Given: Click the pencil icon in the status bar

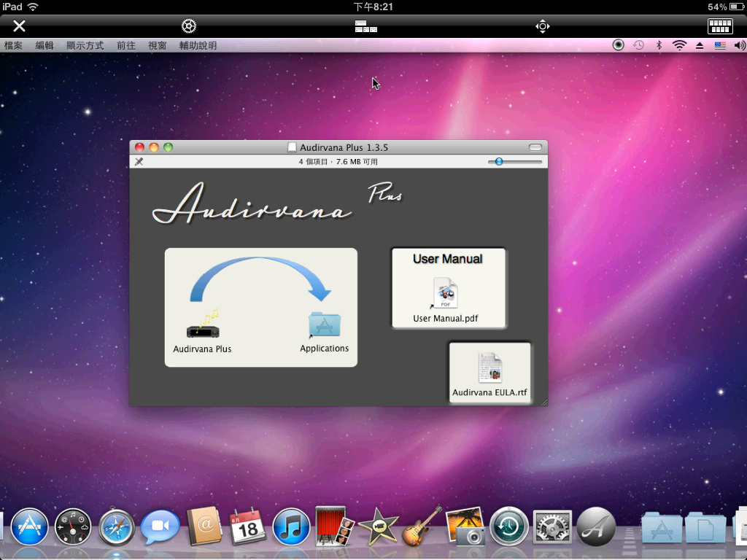Looking at the screenshot, I should coord(139,161).
